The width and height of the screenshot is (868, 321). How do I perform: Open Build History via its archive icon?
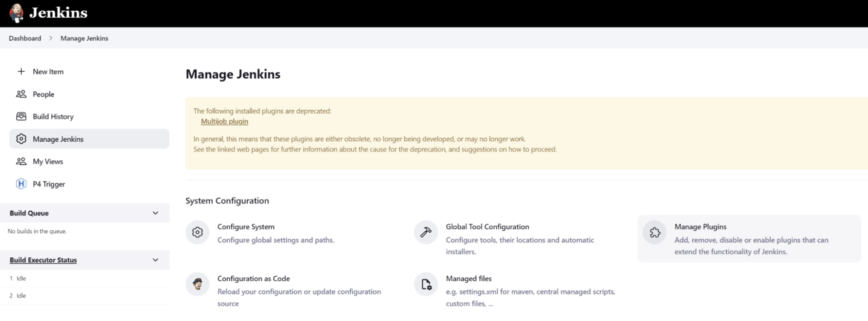[x=21, y=116]
